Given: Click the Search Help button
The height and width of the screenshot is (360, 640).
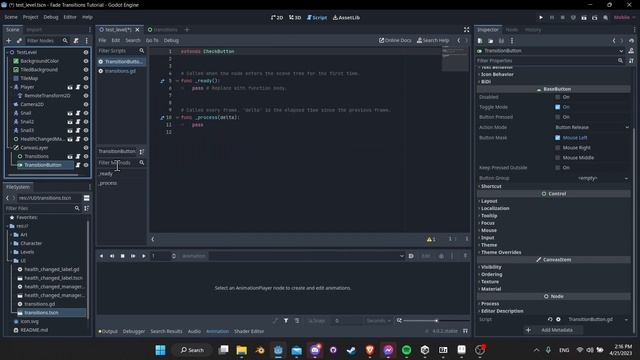Looking at the screenshot, I should (x=433, y=40).
